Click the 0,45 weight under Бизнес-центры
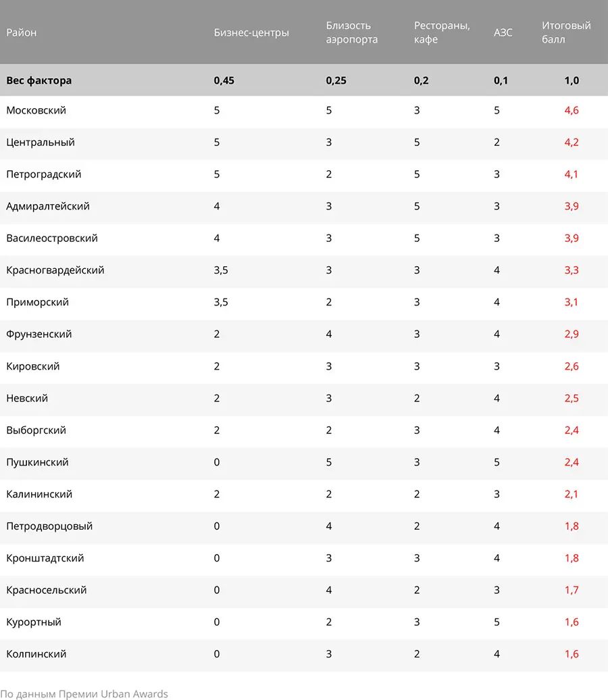This screenshot has height=700, width=608. coord(224,80)
